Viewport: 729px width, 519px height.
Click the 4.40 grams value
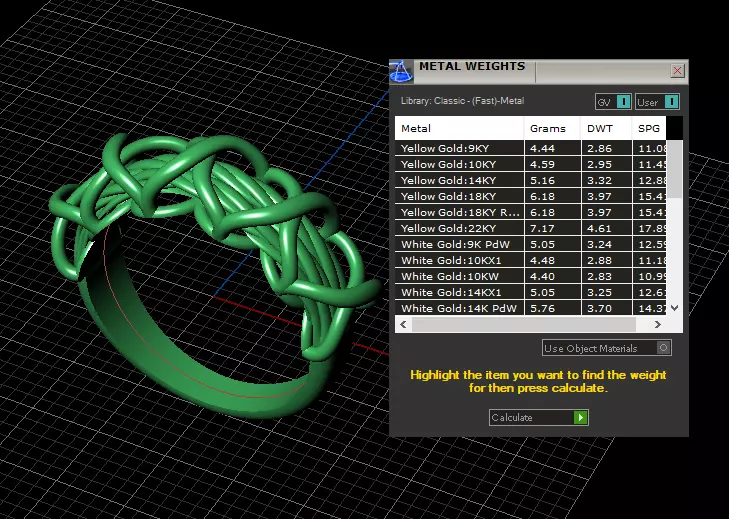click(x=542, y=276)
